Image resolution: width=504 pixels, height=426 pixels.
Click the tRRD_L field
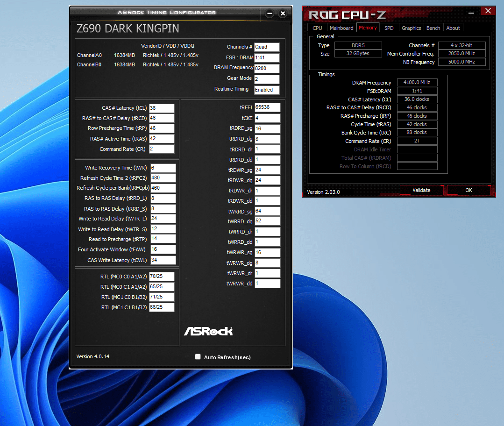pos(163,199)
